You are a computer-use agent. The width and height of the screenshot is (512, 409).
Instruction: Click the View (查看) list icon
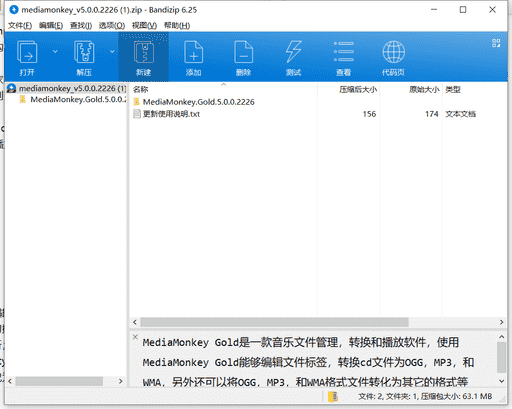point(343,57)
